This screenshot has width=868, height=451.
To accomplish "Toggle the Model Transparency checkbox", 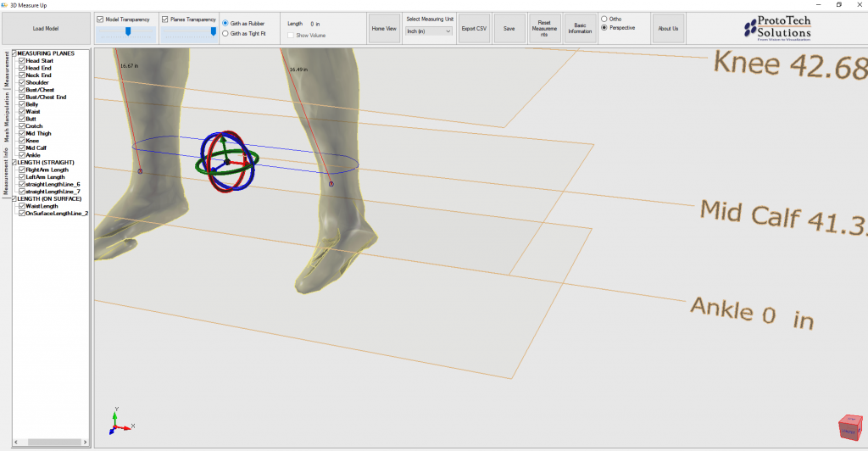I will pos(100,19).
